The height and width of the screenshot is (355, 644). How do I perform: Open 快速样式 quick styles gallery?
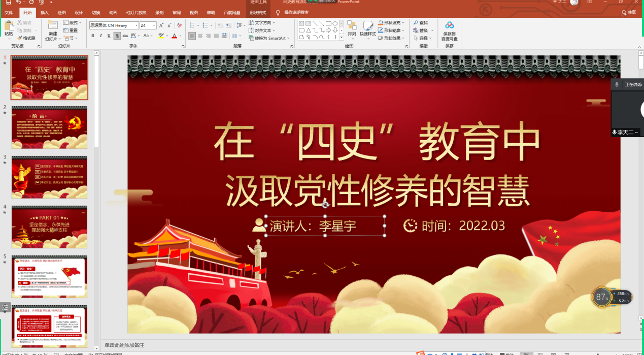(368, 29)
